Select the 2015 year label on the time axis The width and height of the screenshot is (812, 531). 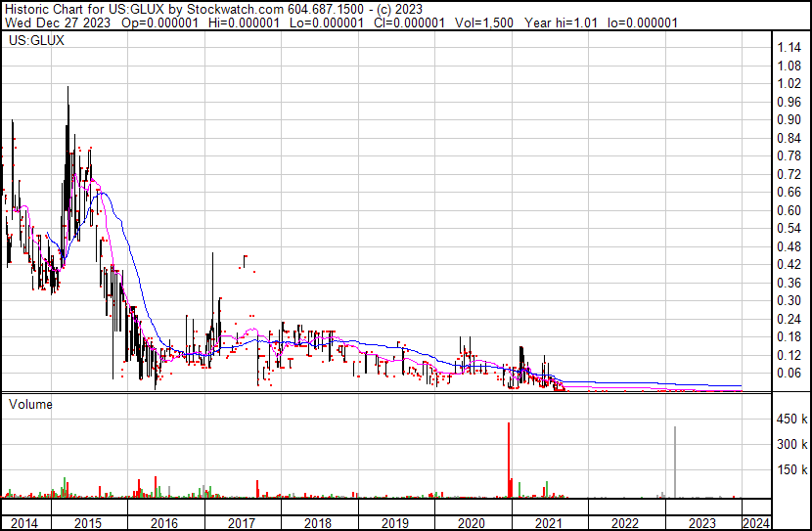pos(89,523)
